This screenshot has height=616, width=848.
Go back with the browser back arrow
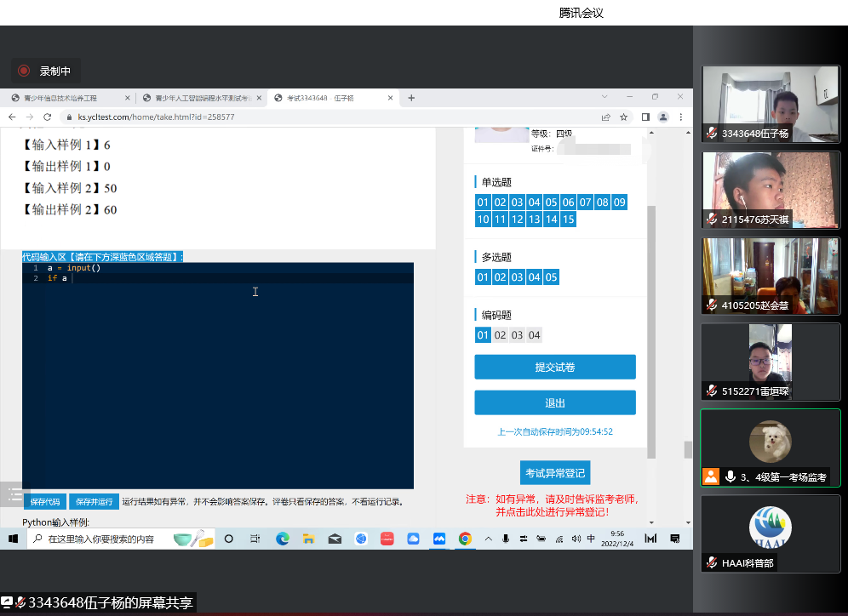click(x=12, y=117)
